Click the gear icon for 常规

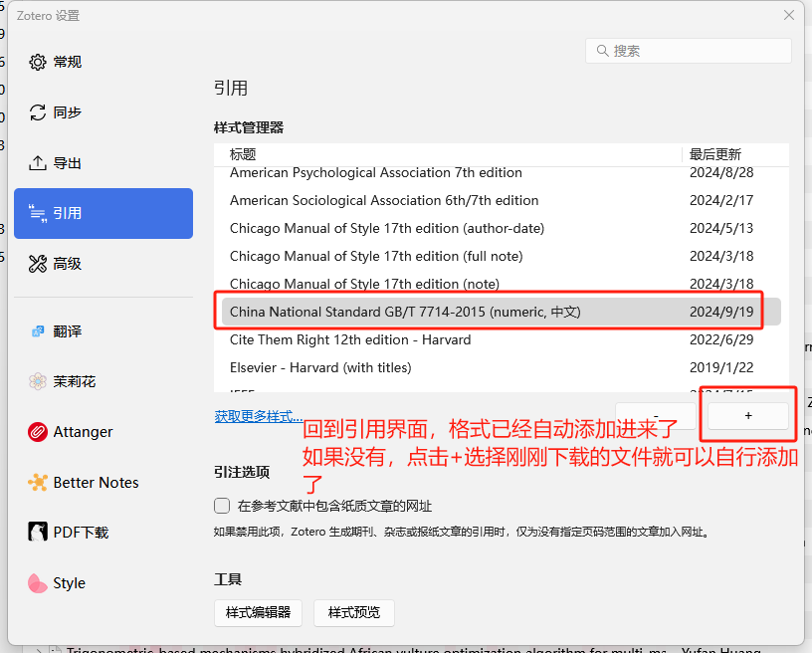(x=37, y=62)
